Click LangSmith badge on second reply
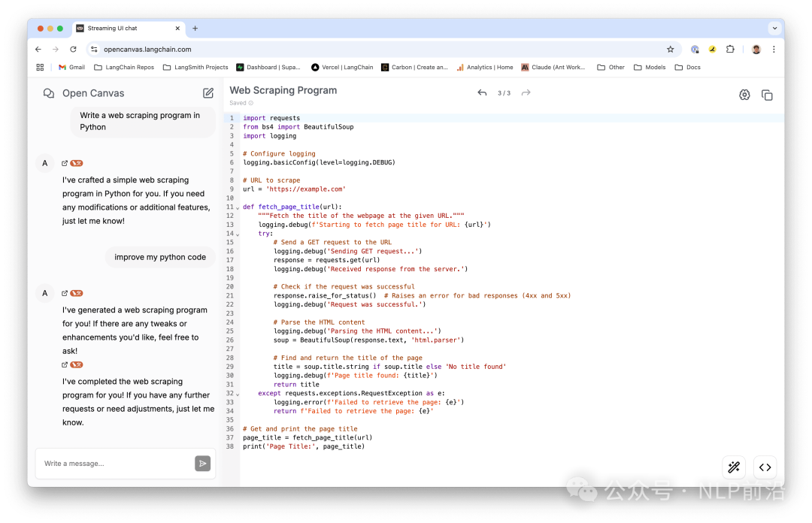This screenshot has width=812, height=523. pos(77,293)
